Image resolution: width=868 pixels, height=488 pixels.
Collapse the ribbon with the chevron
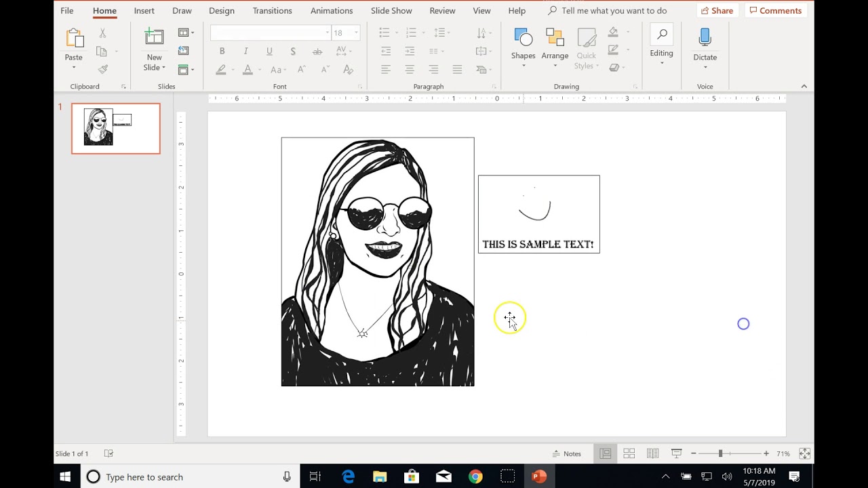(x=804, y=86)
